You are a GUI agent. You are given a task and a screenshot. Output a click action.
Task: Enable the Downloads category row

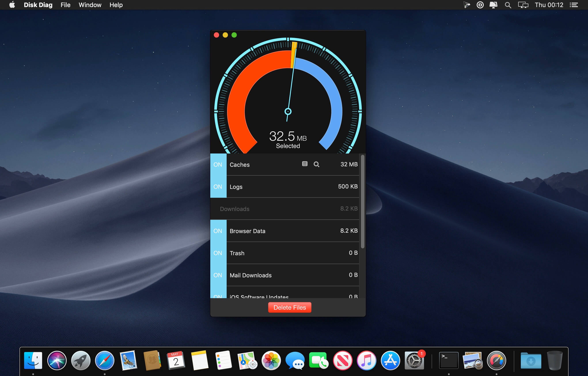tap(285, 209)
